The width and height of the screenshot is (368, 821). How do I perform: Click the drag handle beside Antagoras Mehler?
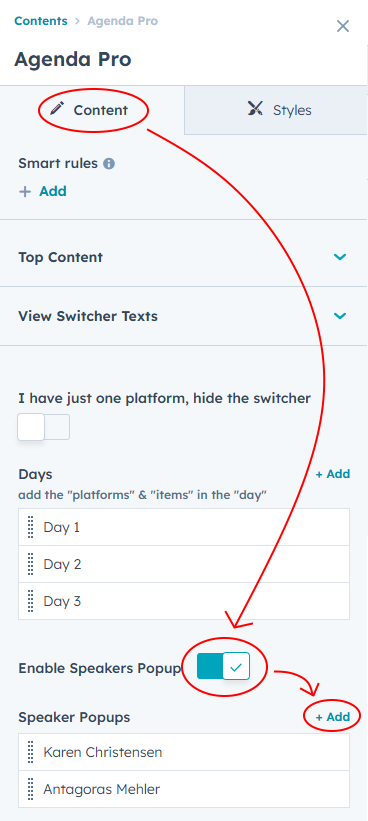click(30, 789)
